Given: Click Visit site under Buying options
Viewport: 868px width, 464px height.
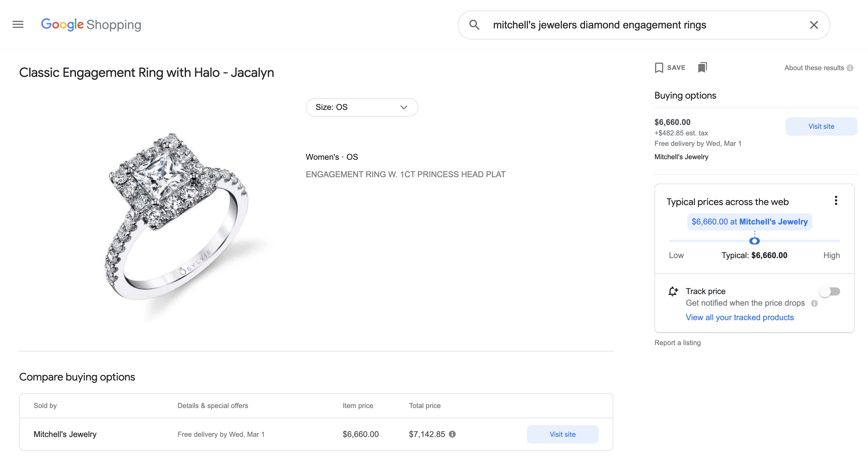Looking at the screenshot, I should click(821, 127).
